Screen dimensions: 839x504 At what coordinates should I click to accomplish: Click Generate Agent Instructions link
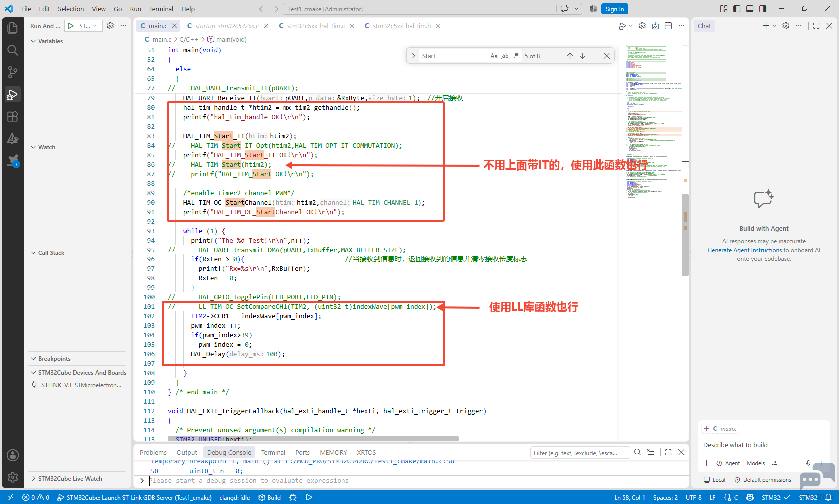coord(744,250)
